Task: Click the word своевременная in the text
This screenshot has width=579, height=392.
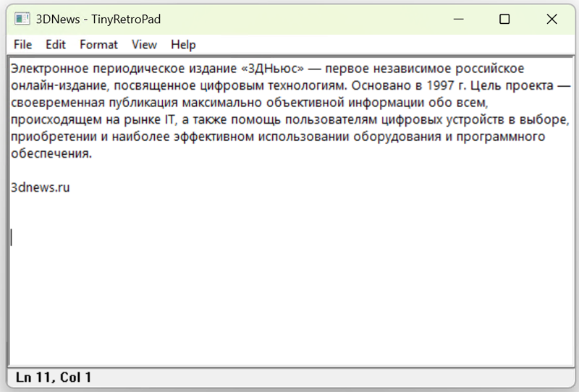Action: coord(58,103)
